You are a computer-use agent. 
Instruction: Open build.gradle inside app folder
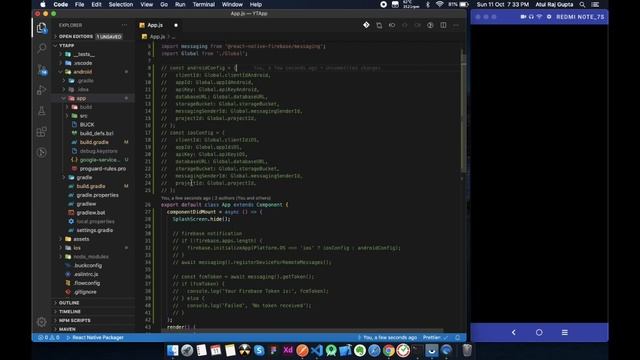click(x=94, y=142)
